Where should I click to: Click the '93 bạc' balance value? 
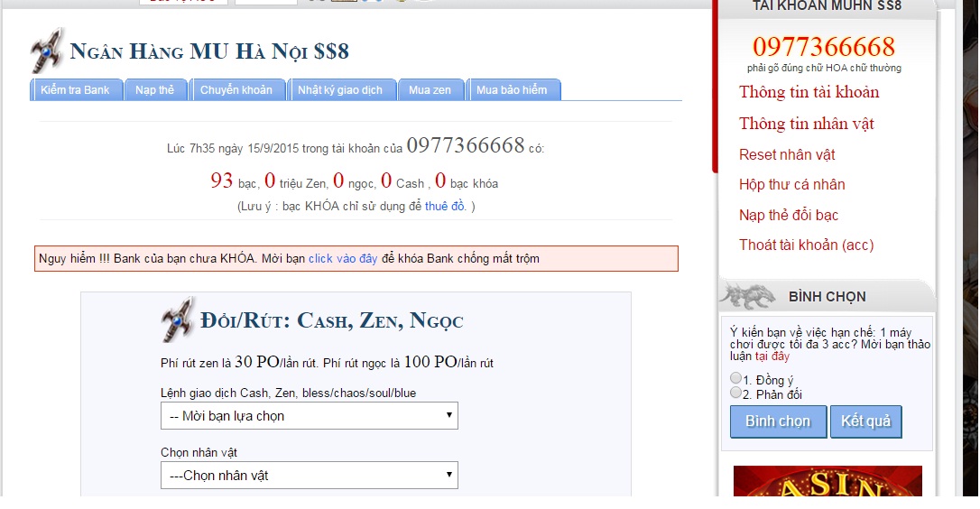(x=233, y=181)
